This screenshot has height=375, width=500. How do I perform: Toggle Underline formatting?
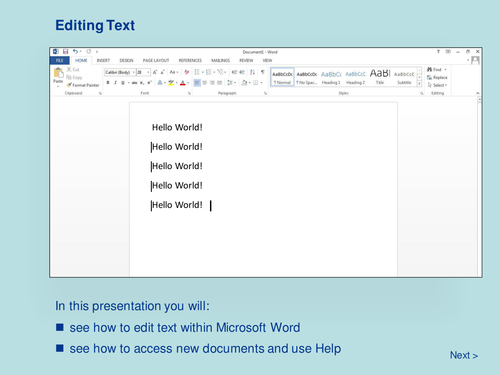pyautogui.click(x=123, y=83)
